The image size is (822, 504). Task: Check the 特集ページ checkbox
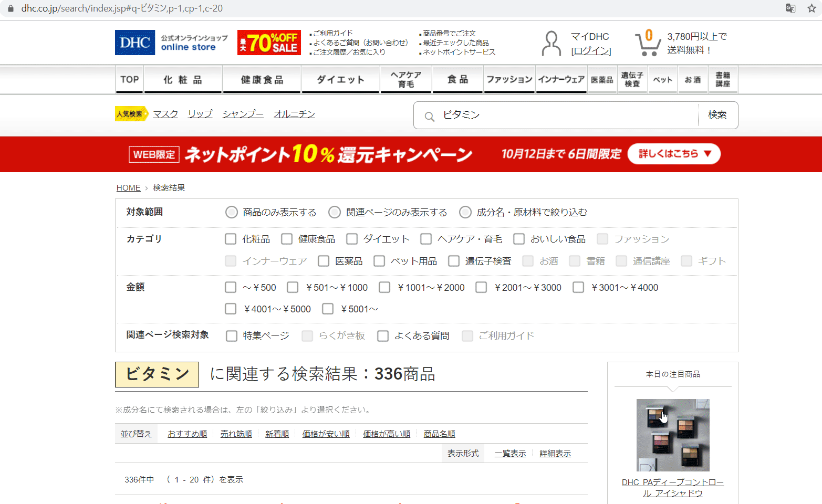pyautogui.click(x=232, y=335)
